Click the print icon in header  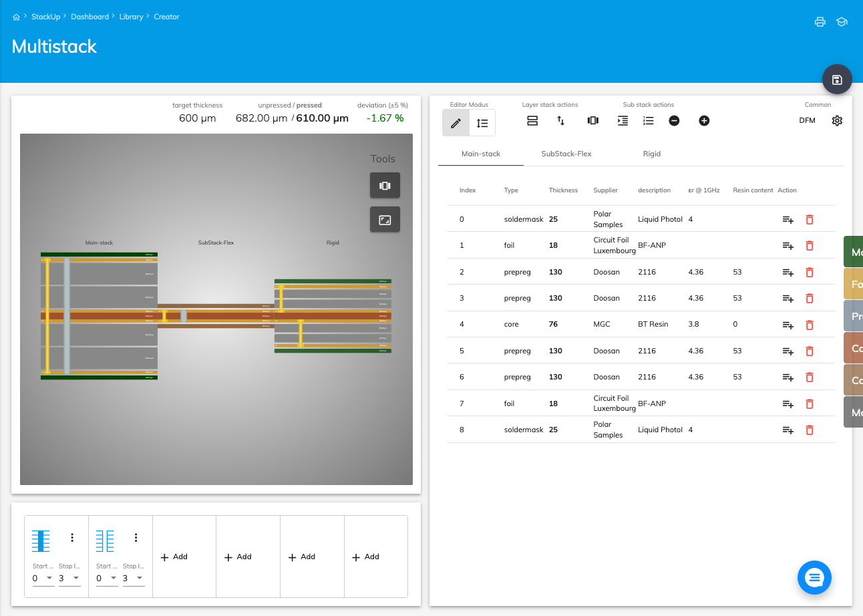point(820,21)
